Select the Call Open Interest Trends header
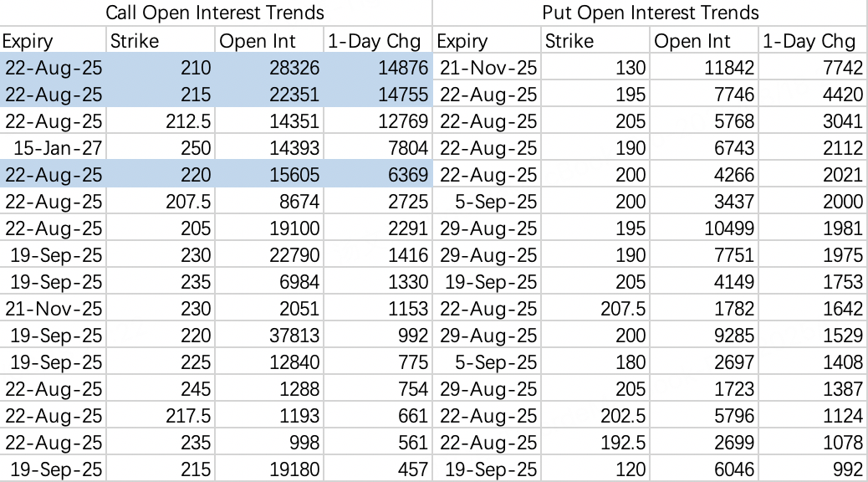 tap(215, 13)
